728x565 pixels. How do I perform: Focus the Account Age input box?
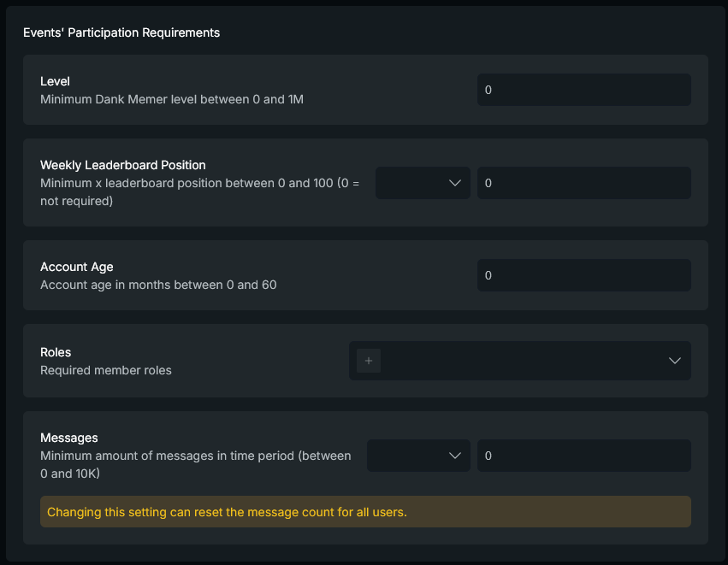coord(583,275)
